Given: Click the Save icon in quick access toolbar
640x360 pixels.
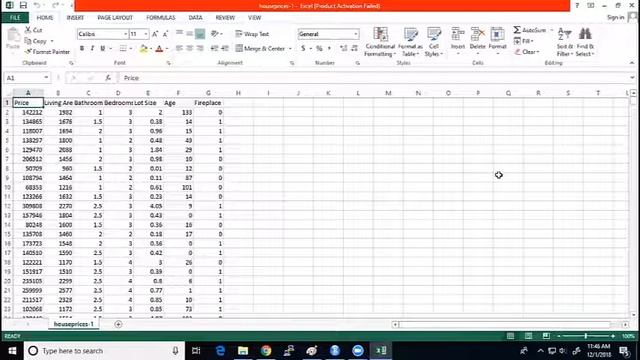Looking at the screenshot, I should (x=23, y=5).
